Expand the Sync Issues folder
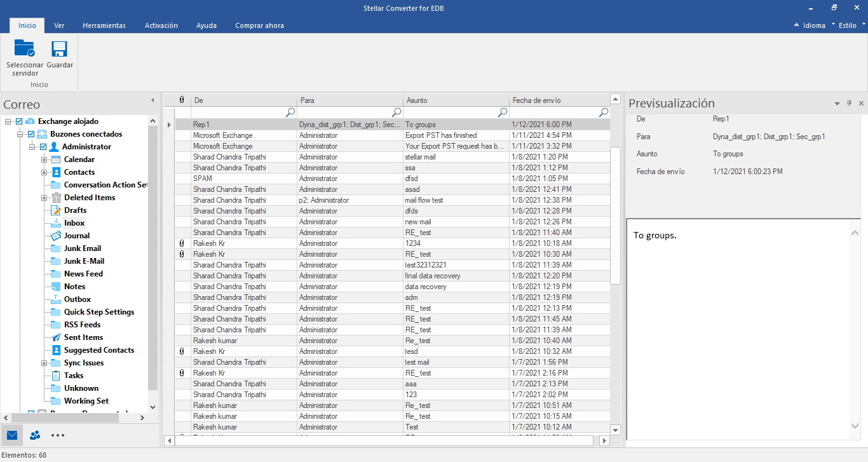 (x=44, y=363)
